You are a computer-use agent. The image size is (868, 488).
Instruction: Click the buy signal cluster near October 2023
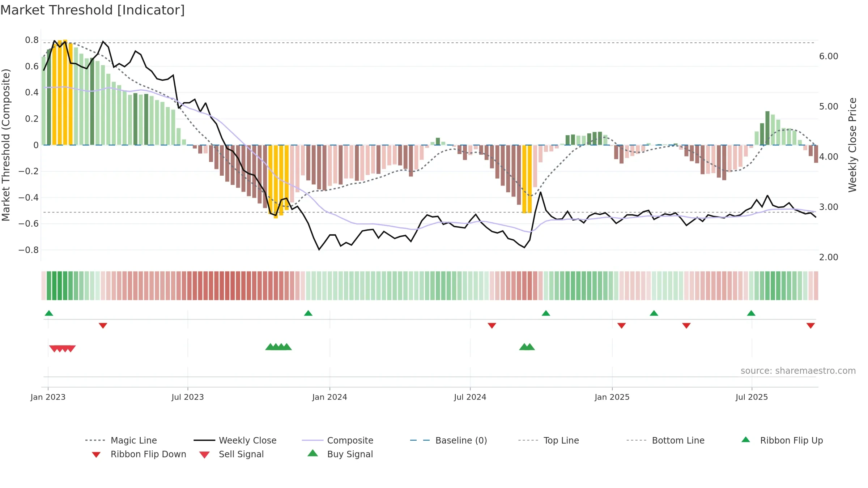(278, 347)
